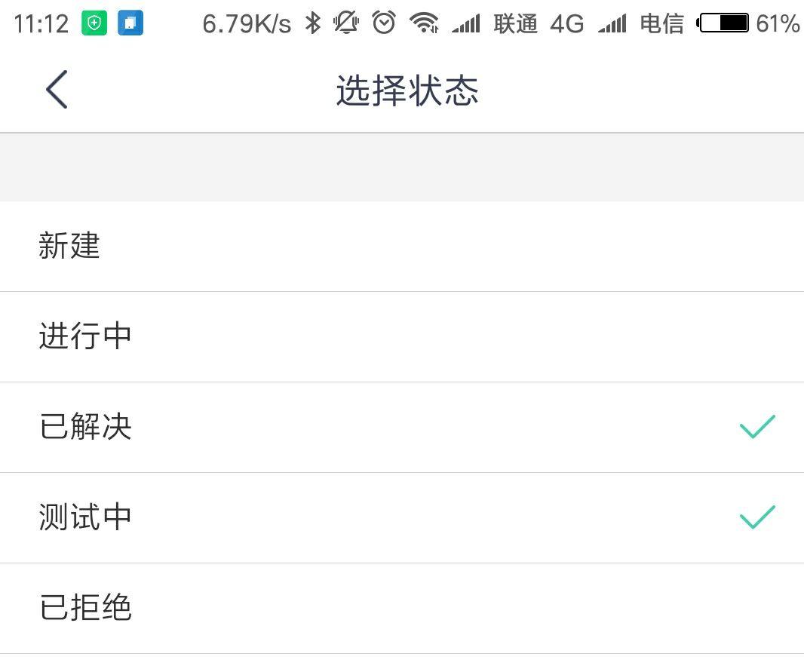Uncheck the 已解决 checkmark
Image resolution: width=804 pixels, height=672 pixels.
click(757, 426)
